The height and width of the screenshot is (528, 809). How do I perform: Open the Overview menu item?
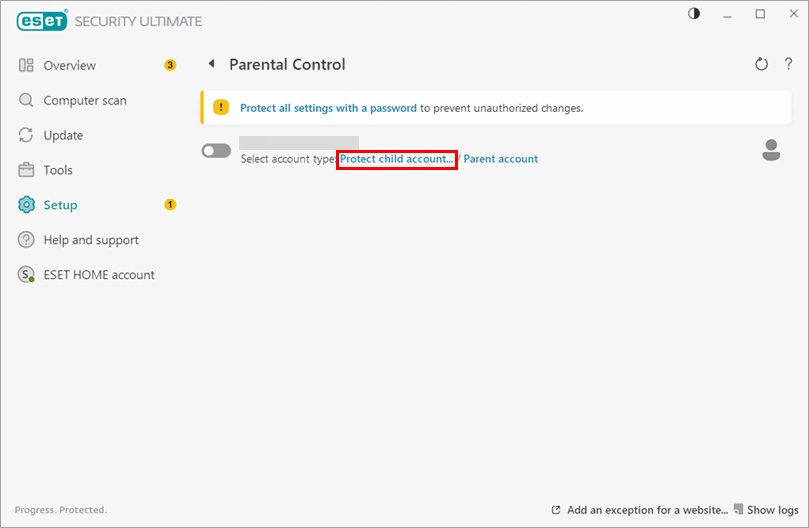point(70,66)
